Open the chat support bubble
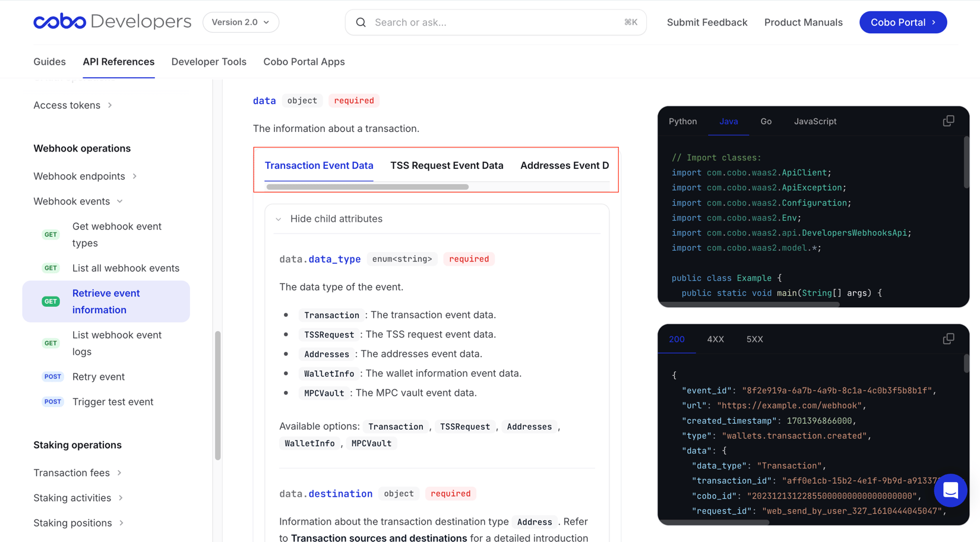This screenshot has height=542, width=980. click(950, 490)
